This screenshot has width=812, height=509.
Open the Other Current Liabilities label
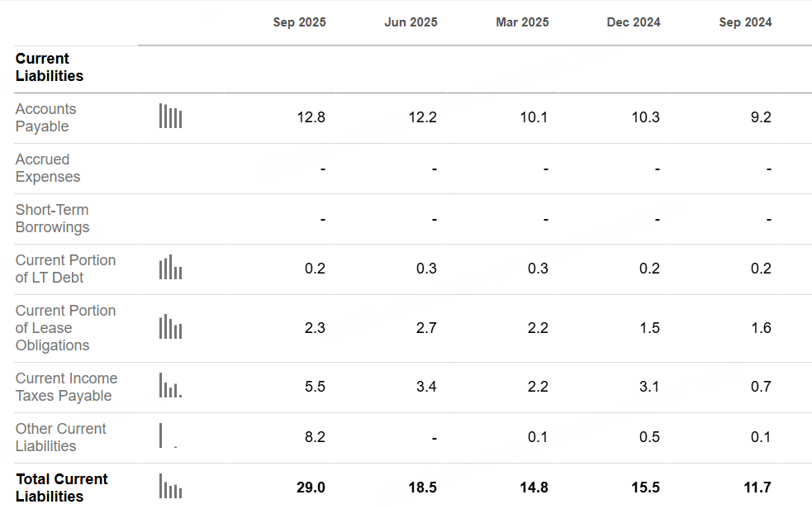[x=60, y=437]
